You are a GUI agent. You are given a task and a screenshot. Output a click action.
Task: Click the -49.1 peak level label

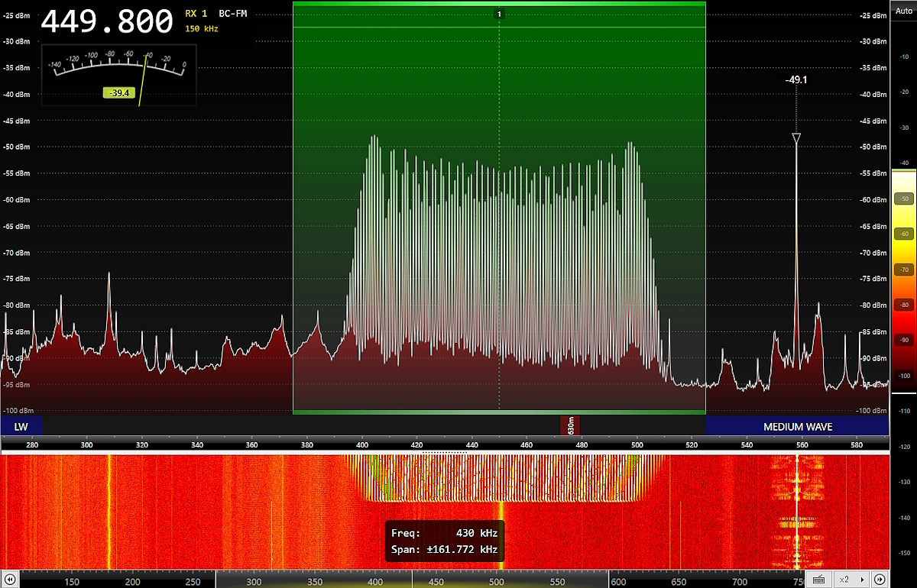pos(796,79)
